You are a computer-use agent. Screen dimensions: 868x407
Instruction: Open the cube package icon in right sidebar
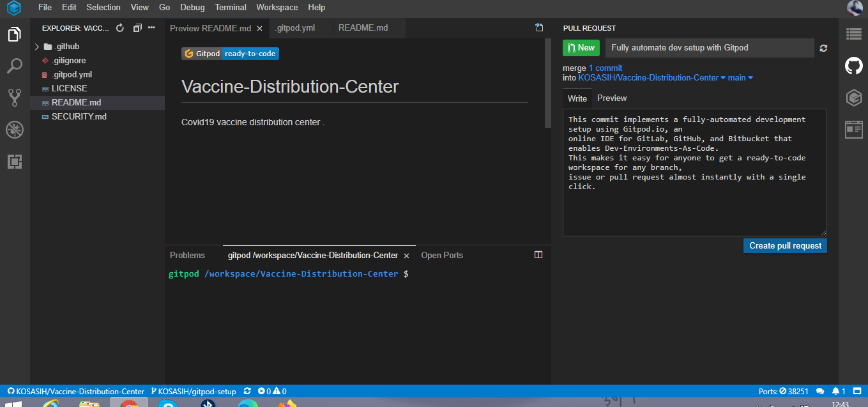tap(854, 98)
